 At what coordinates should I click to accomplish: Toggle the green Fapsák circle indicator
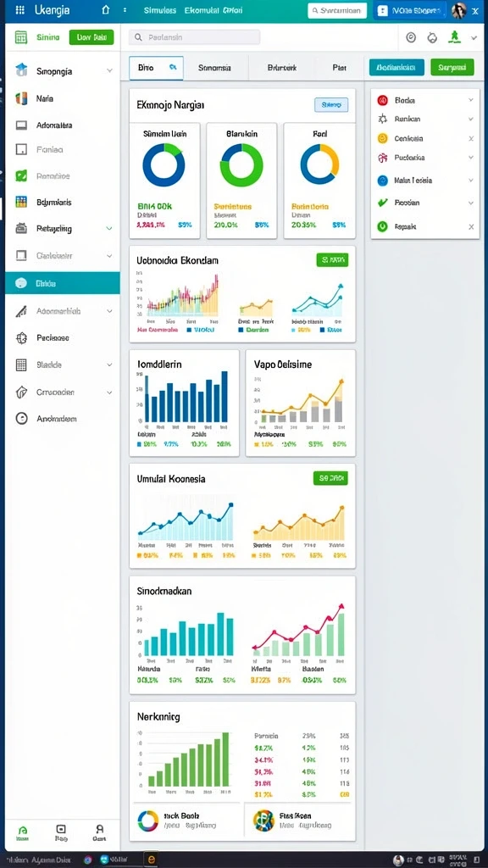[382, 226]
